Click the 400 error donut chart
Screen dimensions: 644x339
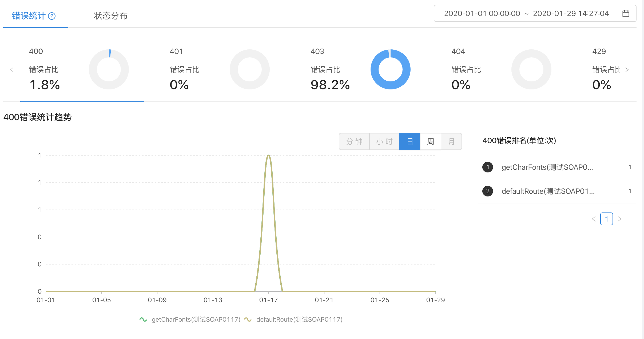109,69
